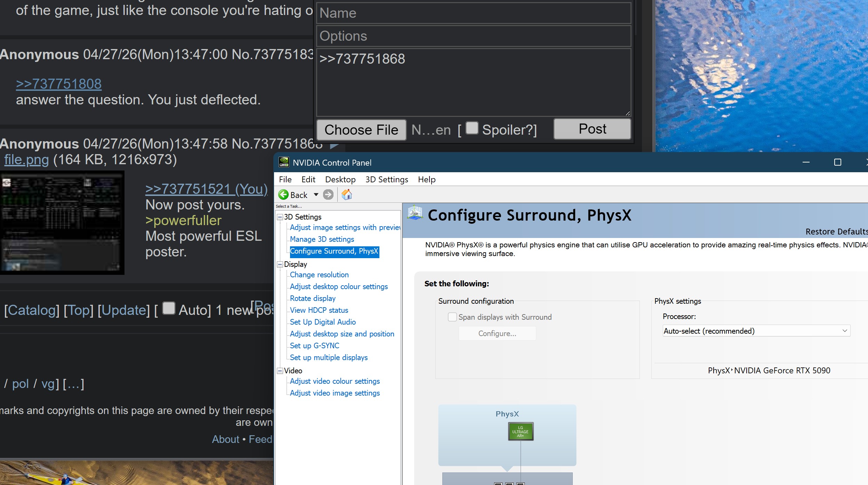Click the Name input field
The width and height of the screenshot is (868, 485).
pos(473,13)
